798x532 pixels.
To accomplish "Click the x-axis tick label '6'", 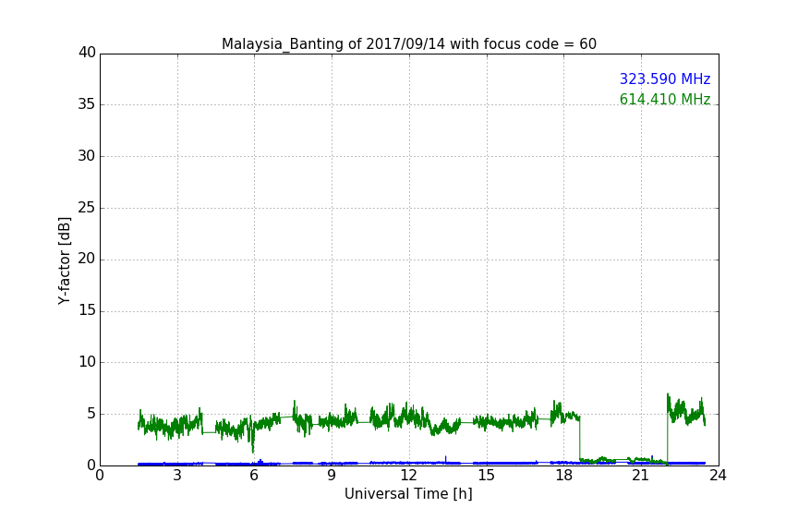I will [x=254, y=476].
